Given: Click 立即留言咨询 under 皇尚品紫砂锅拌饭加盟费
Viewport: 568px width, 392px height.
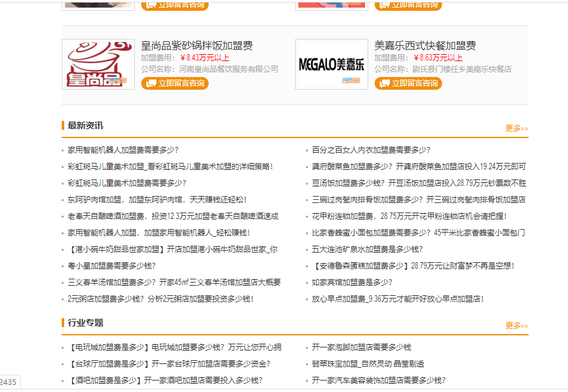Looking at the screenshot, I should pos(175,83).
